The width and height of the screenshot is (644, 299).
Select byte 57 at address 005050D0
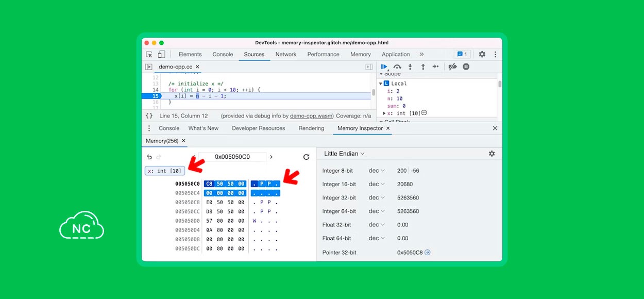(209, 221)
